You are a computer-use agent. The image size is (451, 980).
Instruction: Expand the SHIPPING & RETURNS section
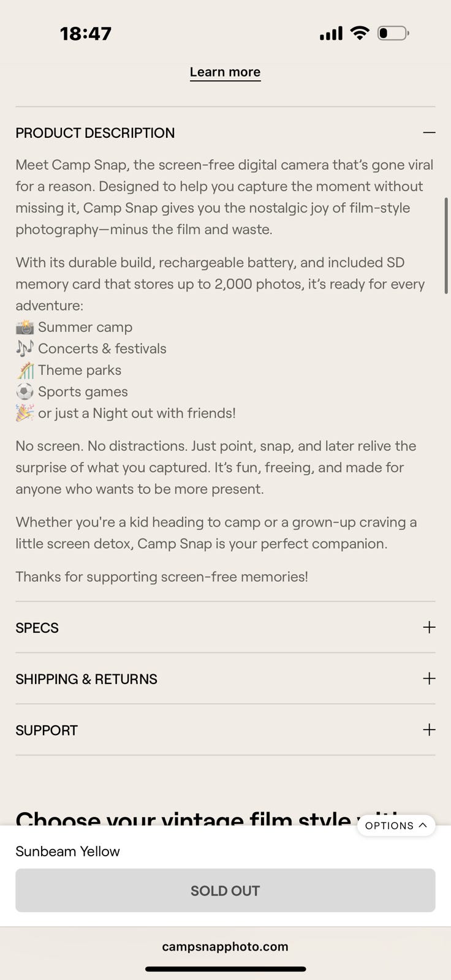[x=225, y=679]
